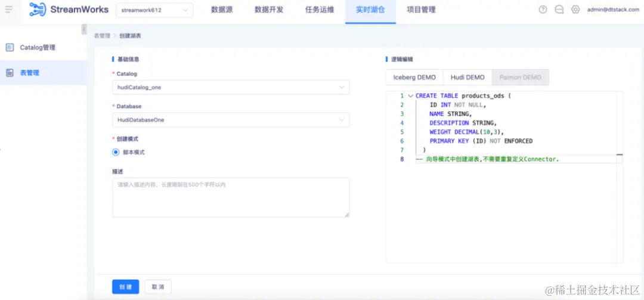Open Catalog管理 in sidebar
The image size is (644, 300).
43,48
